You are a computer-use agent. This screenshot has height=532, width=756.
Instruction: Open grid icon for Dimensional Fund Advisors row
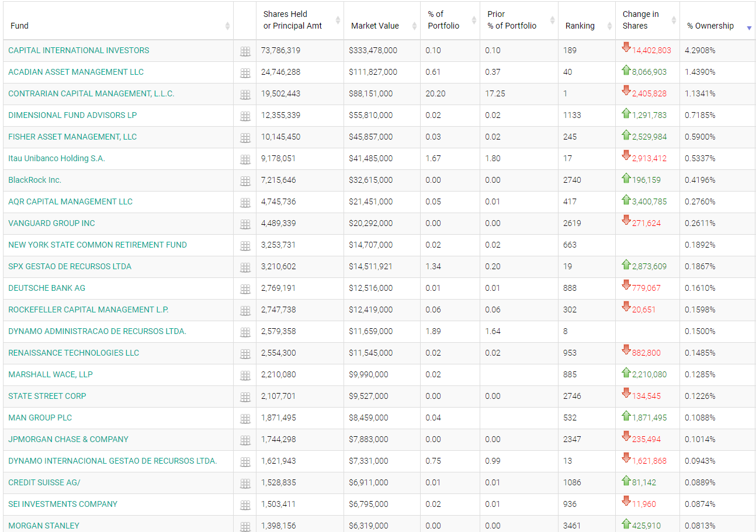pos(245,116)
